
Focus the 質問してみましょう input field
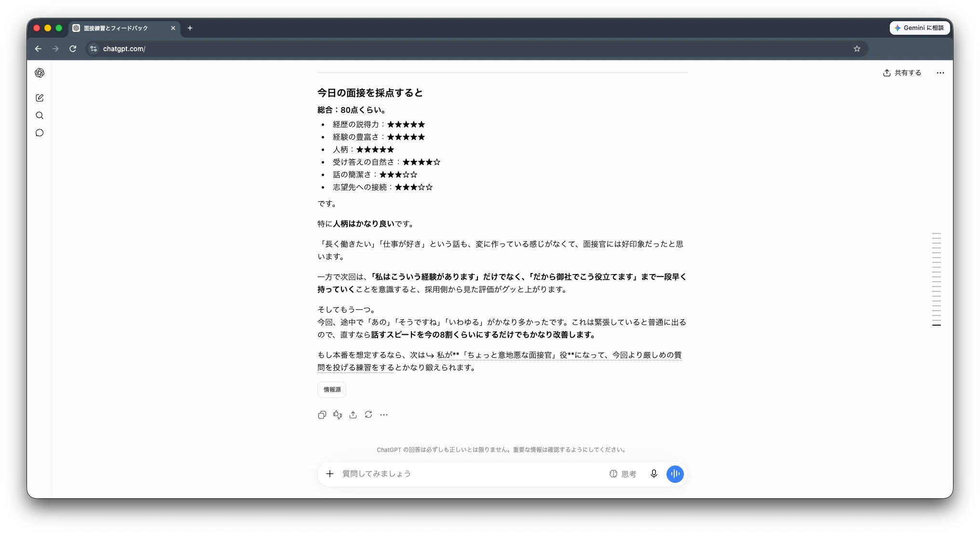pos(473,474)
